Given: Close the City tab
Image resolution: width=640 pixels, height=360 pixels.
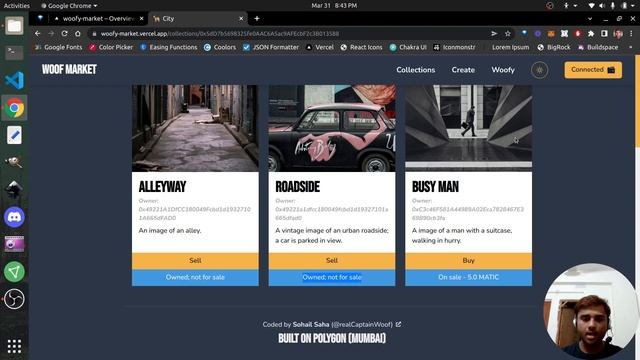Looking at the screenshot, I should (241, 18).
